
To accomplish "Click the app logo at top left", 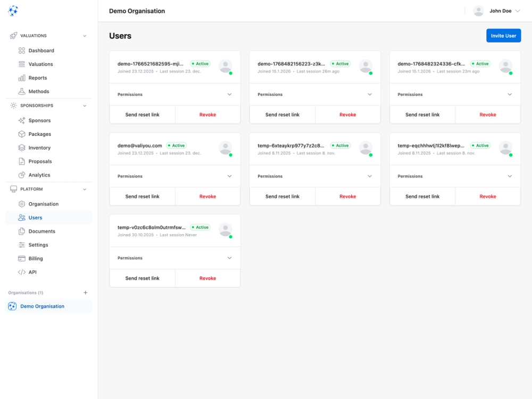I will [x=13, y=11].
